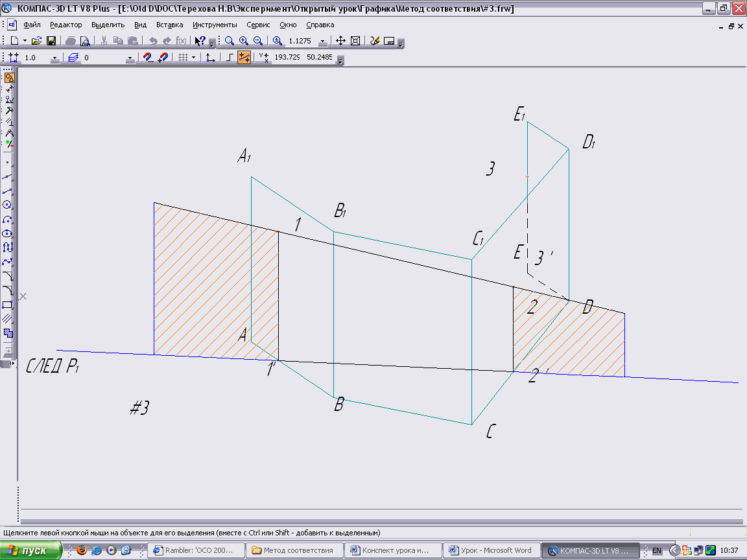Click the пуск Start button
This screenshot has height=560, width=747.
[x=31, y=550]
